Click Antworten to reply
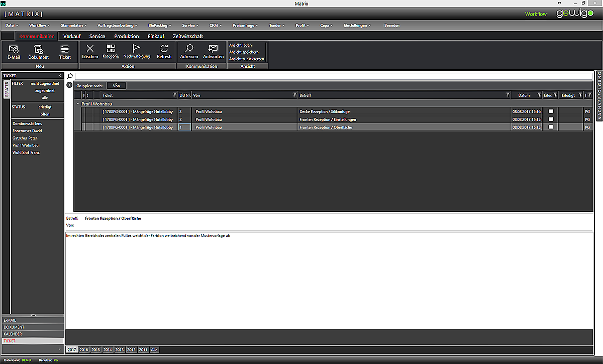Viewport: 603px width, 364px height. pos(213,51)
